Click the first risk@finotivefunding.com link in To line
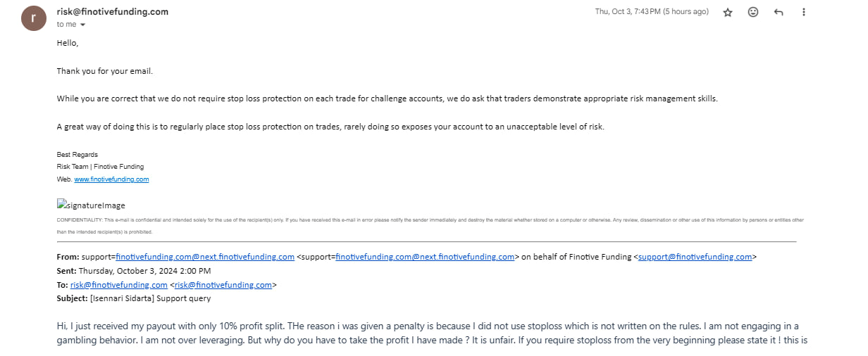Screen dimensions: 868x356 [x=119, y=285]
